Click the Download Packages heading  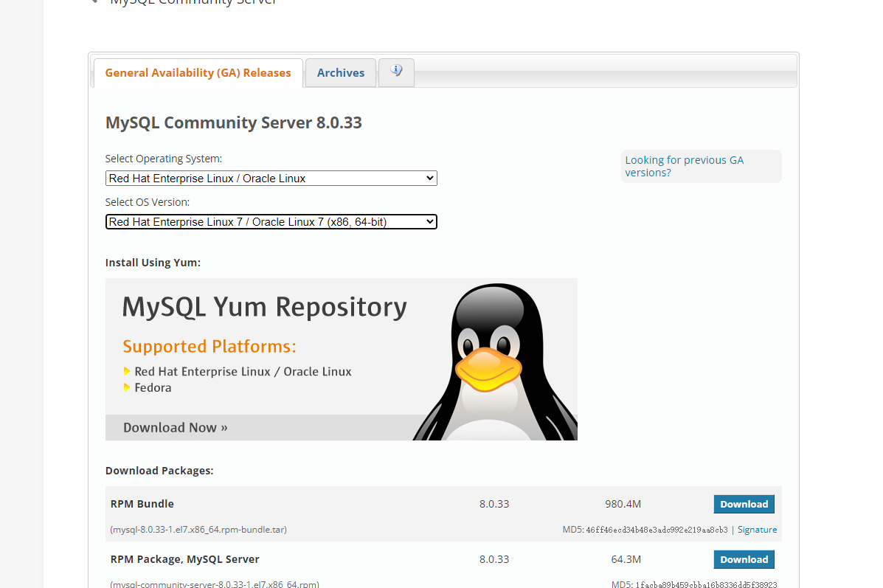pyautogui.click(x=159, y=471)
